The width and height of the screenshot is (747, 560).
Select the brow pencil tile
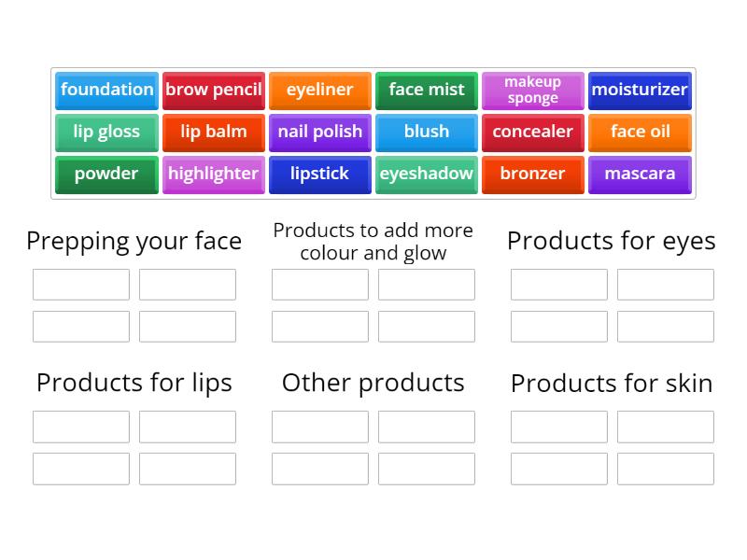point(213,91)
